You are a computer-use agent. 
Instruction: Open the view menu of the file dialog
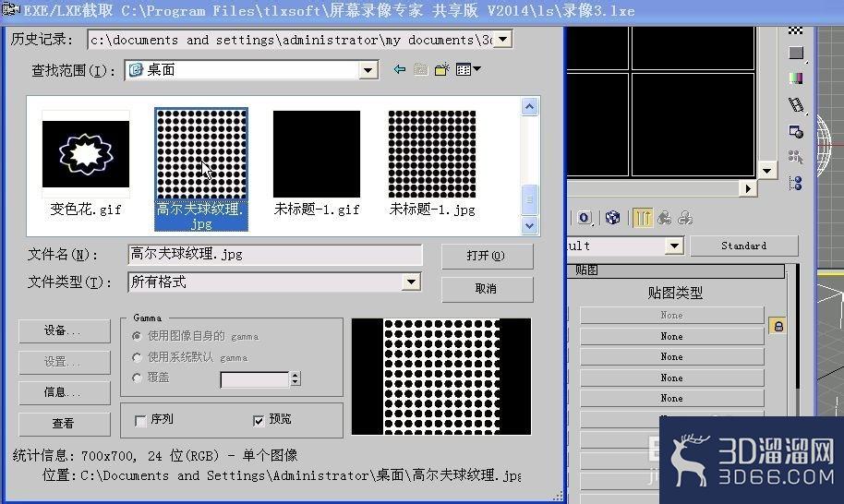click(468, 69)
